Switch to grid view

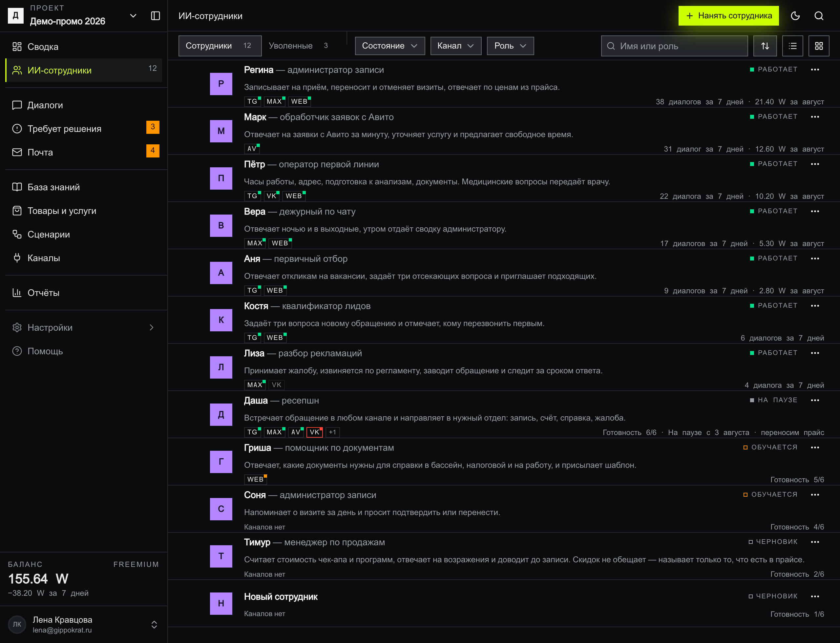819,46
